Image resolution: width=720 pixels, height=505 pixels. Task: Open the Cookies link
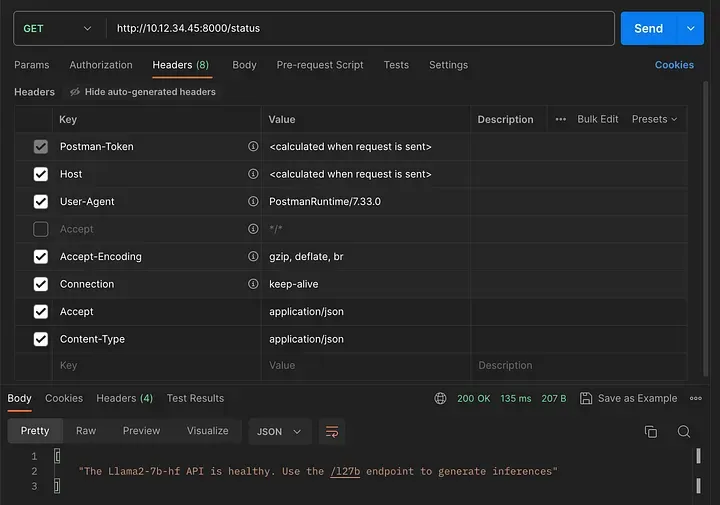tap(674, 65)
